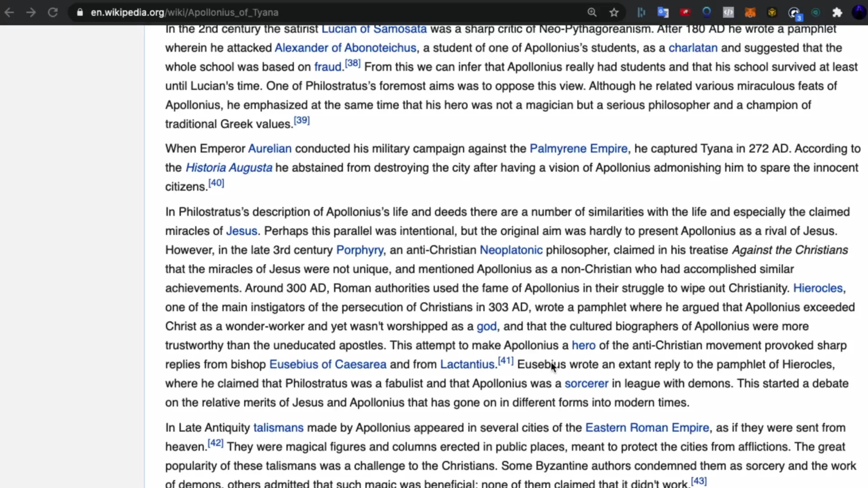The height and width of the screenshot is (488, 868).
Task: Open the Eusebius of Caesarea link
Action: pos(328,365)
